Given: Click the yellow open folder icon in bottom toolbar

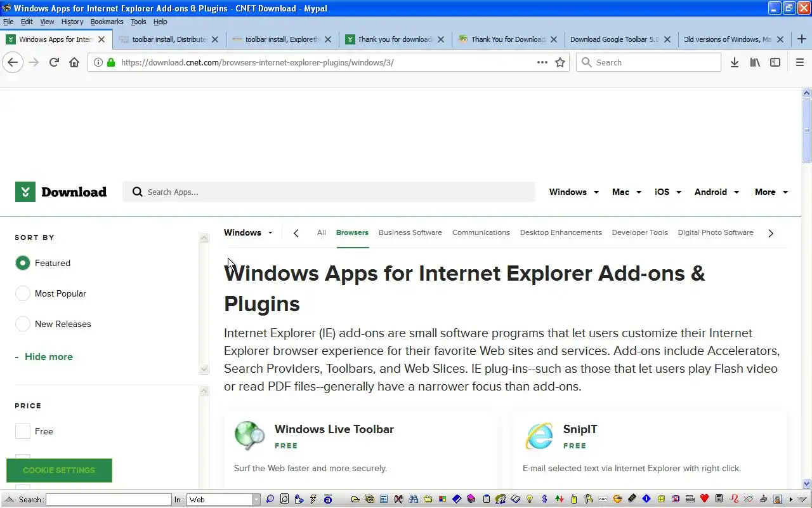Looking at the screenshot, I should [355, 499].
